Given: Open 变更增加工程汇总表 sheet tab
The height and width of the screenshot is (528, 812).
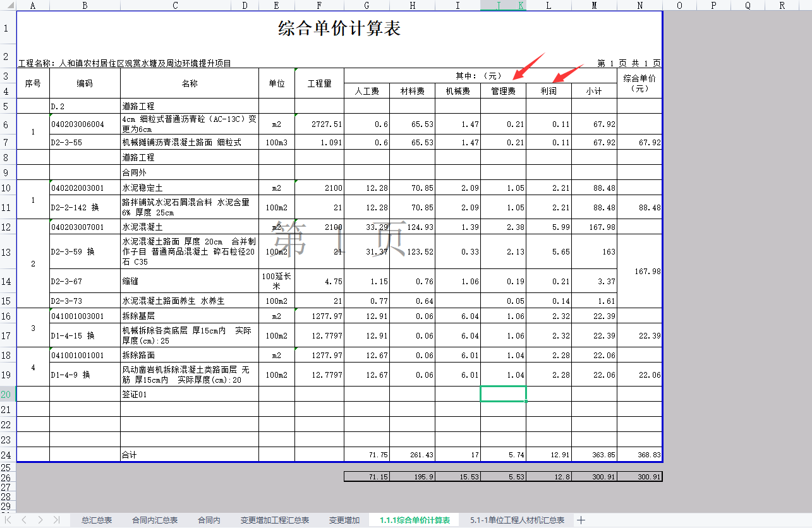Looking at the screenshot, I should pyautogui.click(x=275, y=520).
